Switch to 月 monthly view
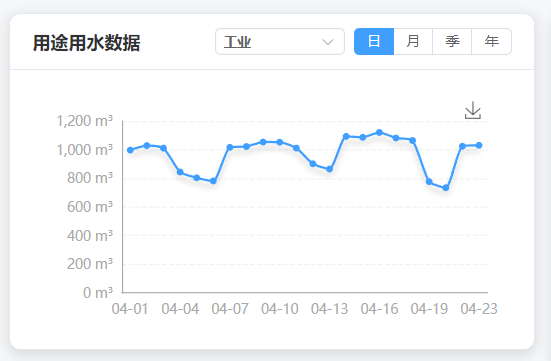 [413, 41]
